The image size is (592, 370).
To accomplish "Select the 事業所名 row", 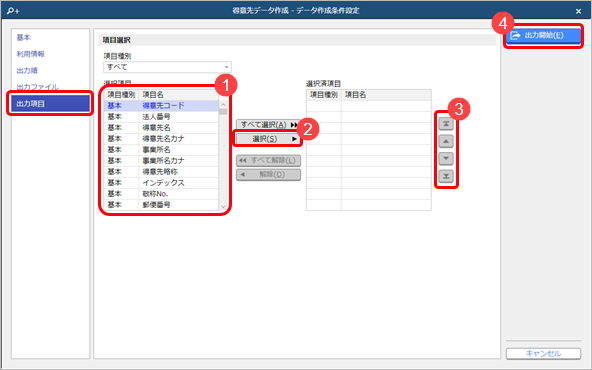I will pyautogui.click(x=161, y=150).
